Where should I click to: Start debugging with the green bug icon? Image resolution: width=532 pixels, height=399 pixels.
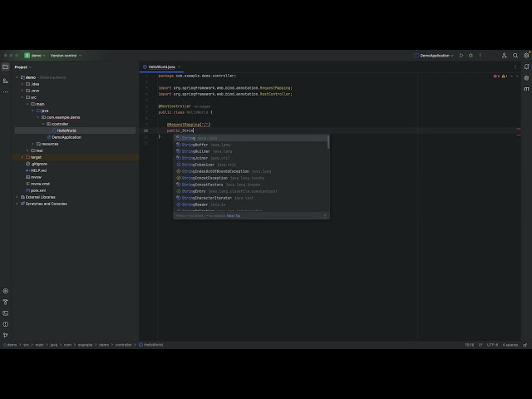(x=470, y=56)
